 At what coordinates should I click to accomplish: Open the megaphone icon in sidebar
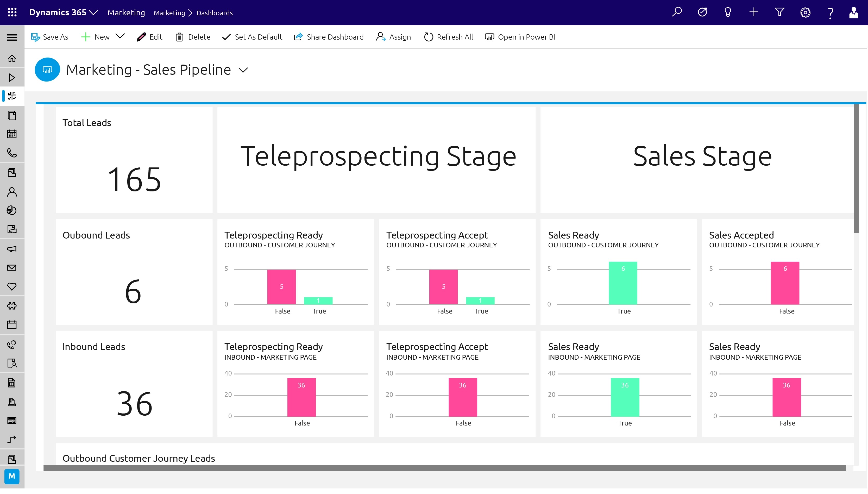point(12,249)
